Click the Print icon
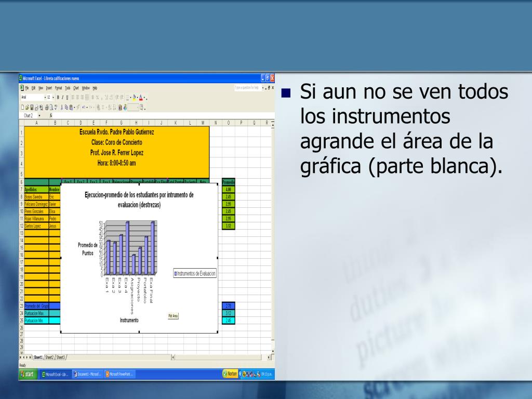The width and height of the screenshot is (532, 399). [x=47, y=107]
